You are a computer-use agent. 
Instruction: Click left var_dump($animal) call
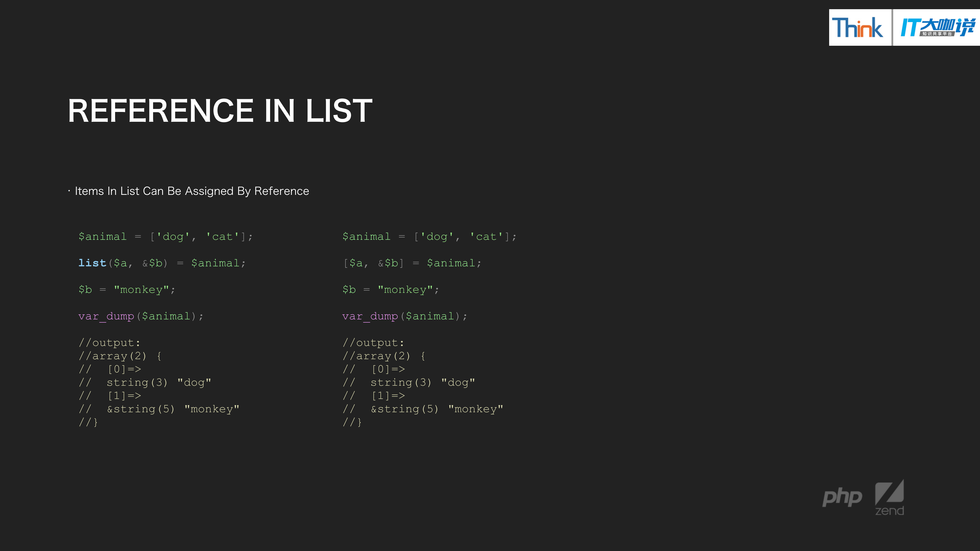141,316
